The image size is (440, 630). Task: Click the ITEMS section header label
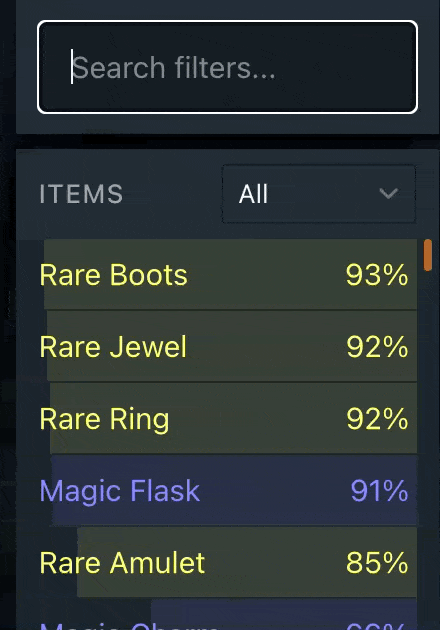click(x=81, y=194)
